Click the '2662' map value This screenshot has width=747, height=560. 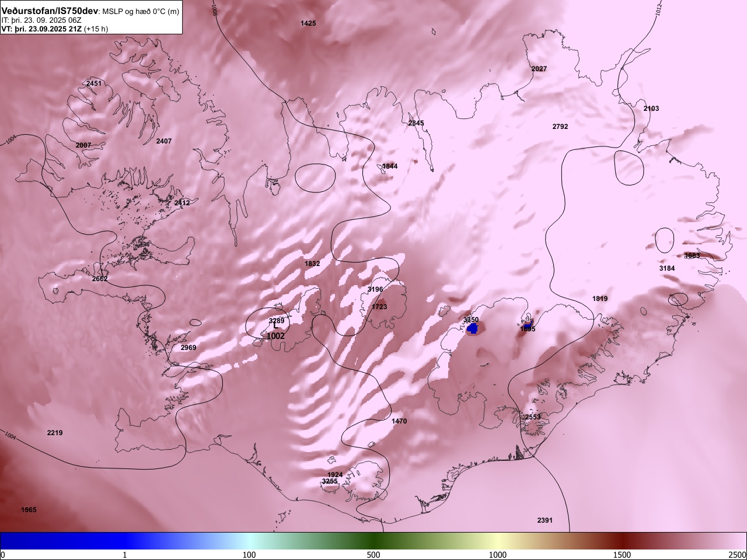[x=100, y=279]
